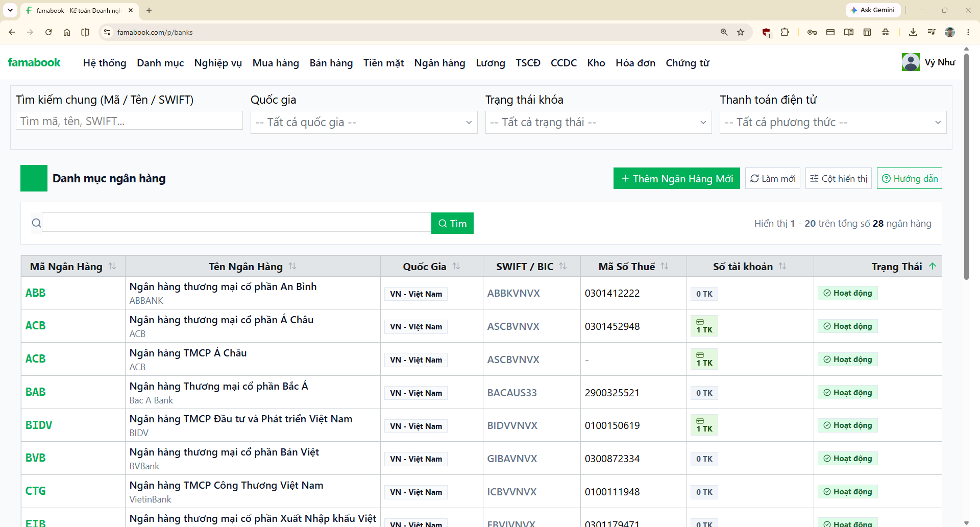Screen dimensions: 980x527
Task: Open the Ngân hàng menu
Action: pos(440,63)
